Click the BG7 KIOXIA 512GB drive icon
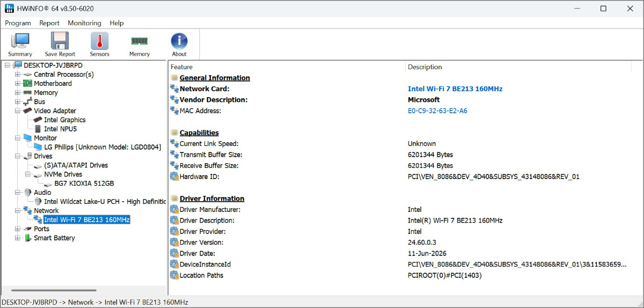The image size is (644, 308). 48,184
